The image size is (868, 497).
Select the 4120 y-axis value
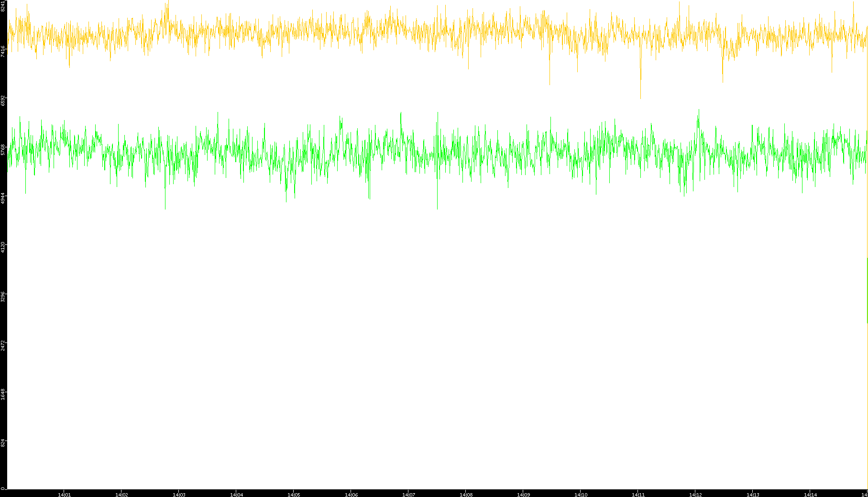[3, 247]
